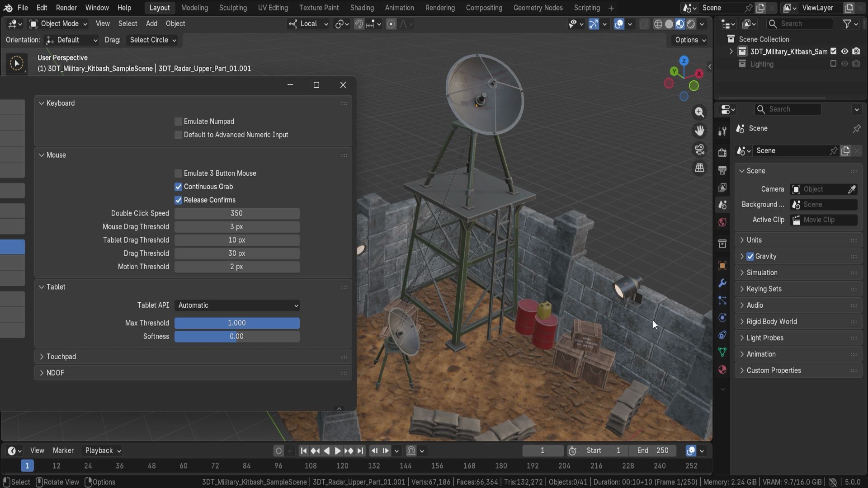Open the Material properties tab icon
The width and height of the screenshot is (868, 488).
[722, 370]
